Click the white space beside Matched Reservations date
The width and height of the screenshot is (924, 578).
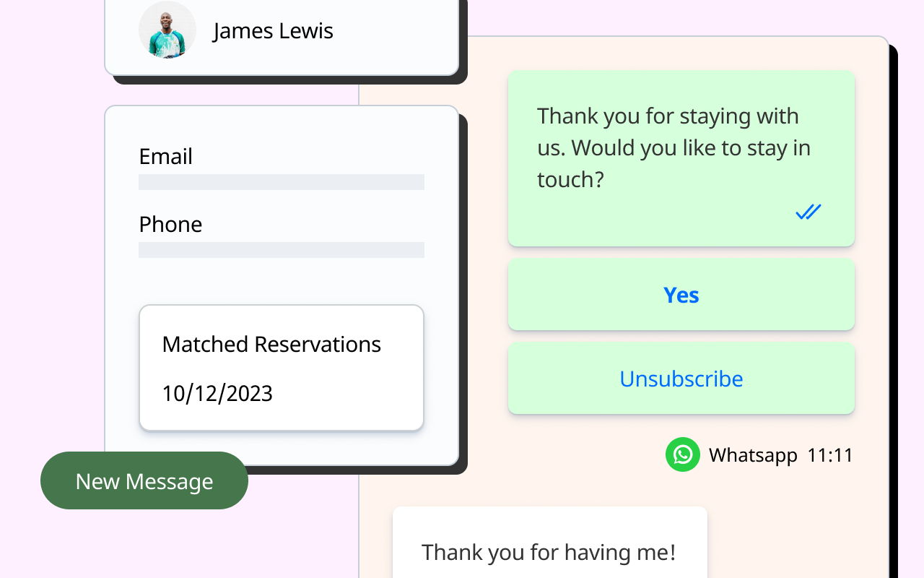[x=346, y=393]
